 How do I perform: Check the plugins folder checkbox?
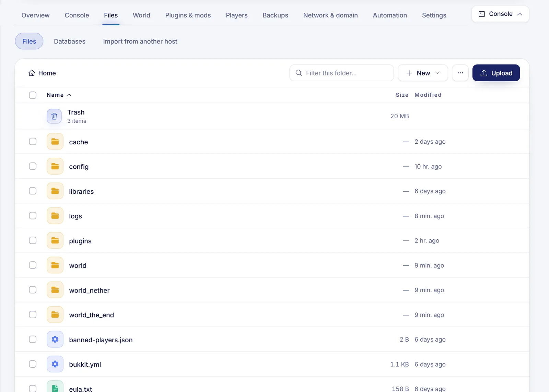pyautogui.click(x=33, y=240)
